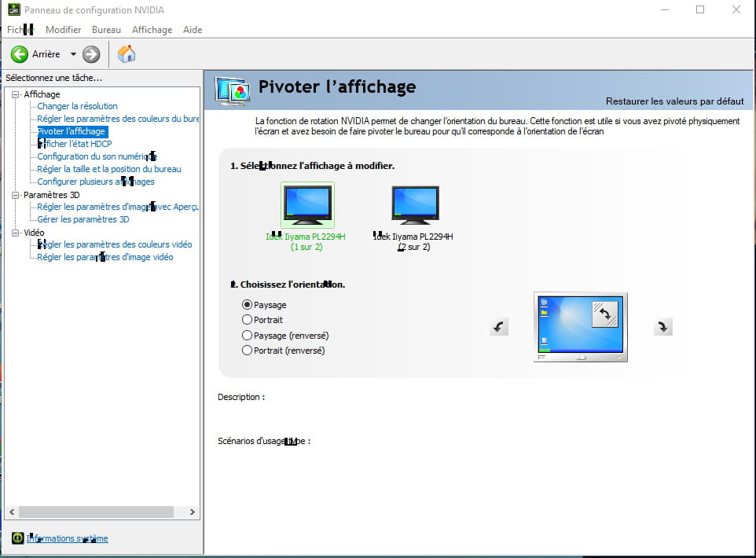Open the Fichier menu
The image size is (756, 558).
click(x=20, y=29)
